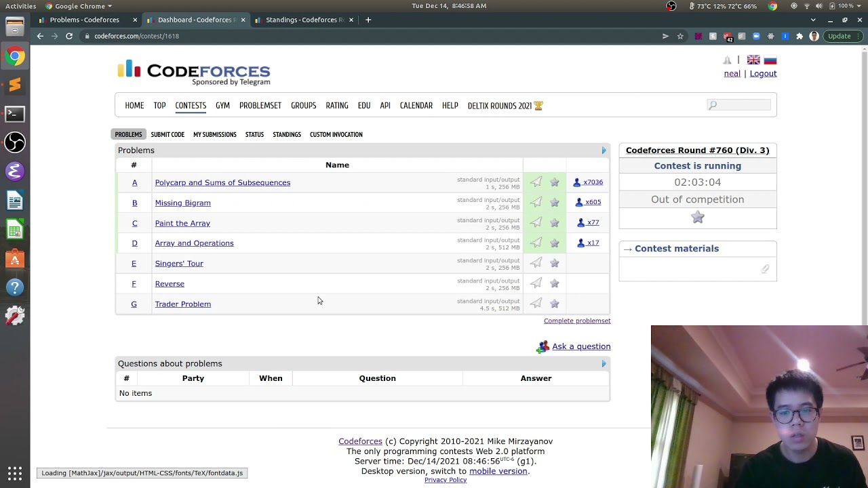Open Sublime Text from the dock
The height and width of the screenshot is (488, 868).
14,85
